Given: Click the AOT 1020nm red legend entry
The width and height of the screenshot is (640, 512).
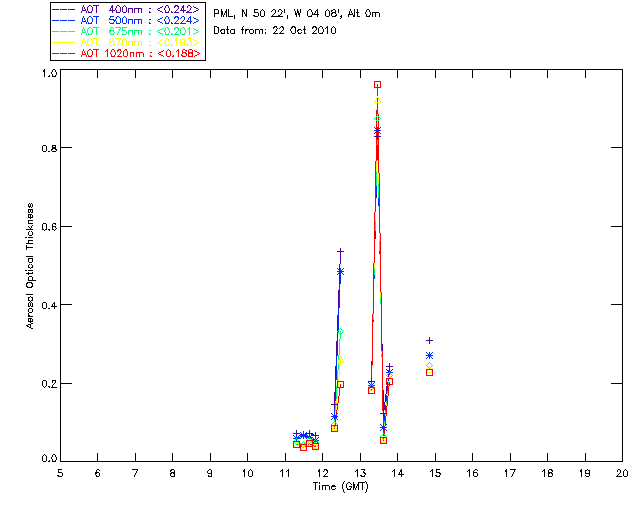Looking at the screenshot, I should tap(127, 53).
